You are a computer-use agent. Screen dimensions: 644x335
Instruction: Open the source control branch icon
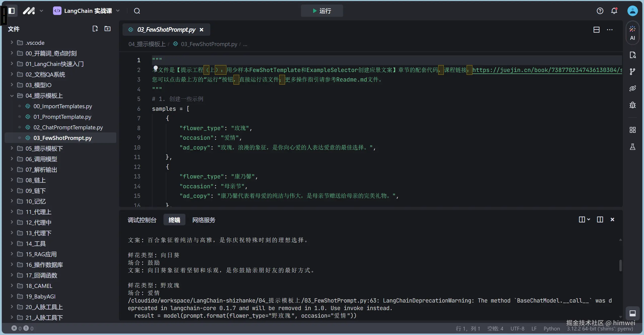click(x=632, y=71)
